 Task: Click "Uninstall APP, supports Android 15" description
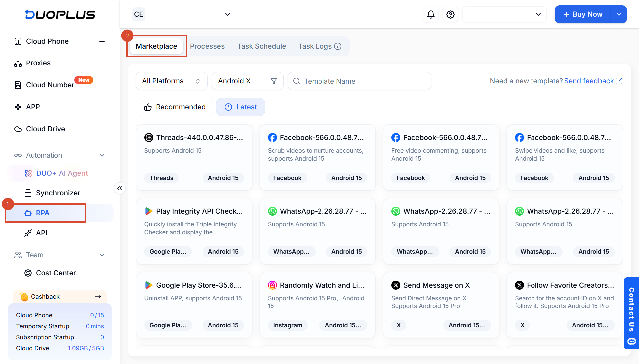193,298
